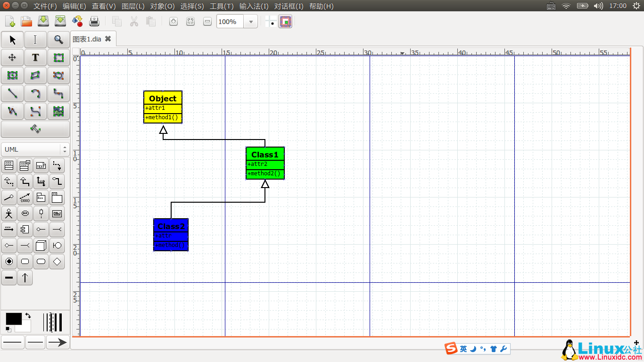Open the end arrow style selector
The image size is (644, 362).
(58, 342)
